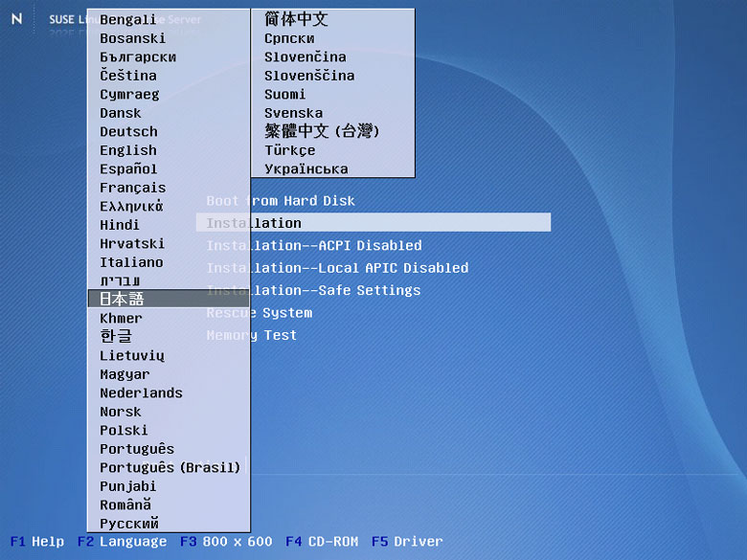747x560 pixels.
Task: Select Bengali from the language list
Action: pyautogui.click(x=127, y=19)
